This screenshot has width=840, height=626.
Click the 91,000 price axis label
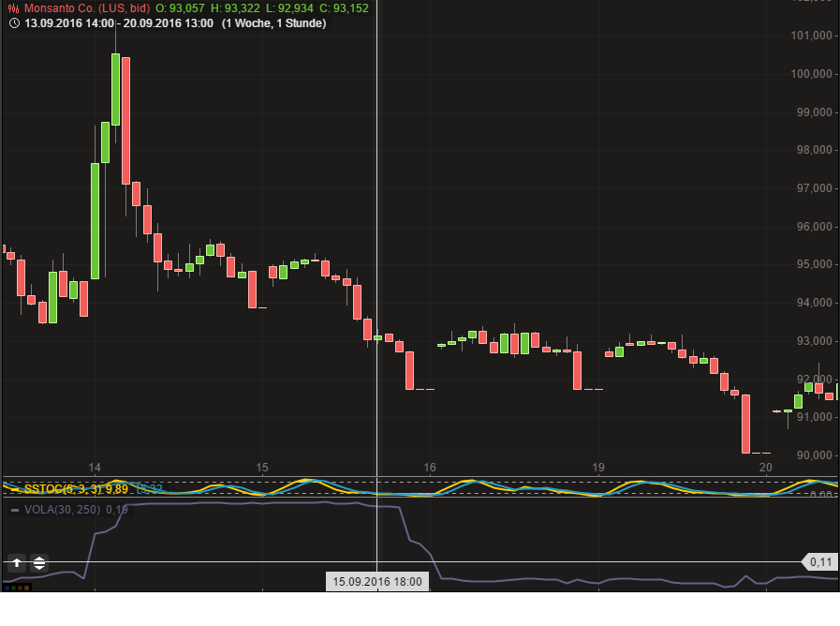tap(815, 417)
